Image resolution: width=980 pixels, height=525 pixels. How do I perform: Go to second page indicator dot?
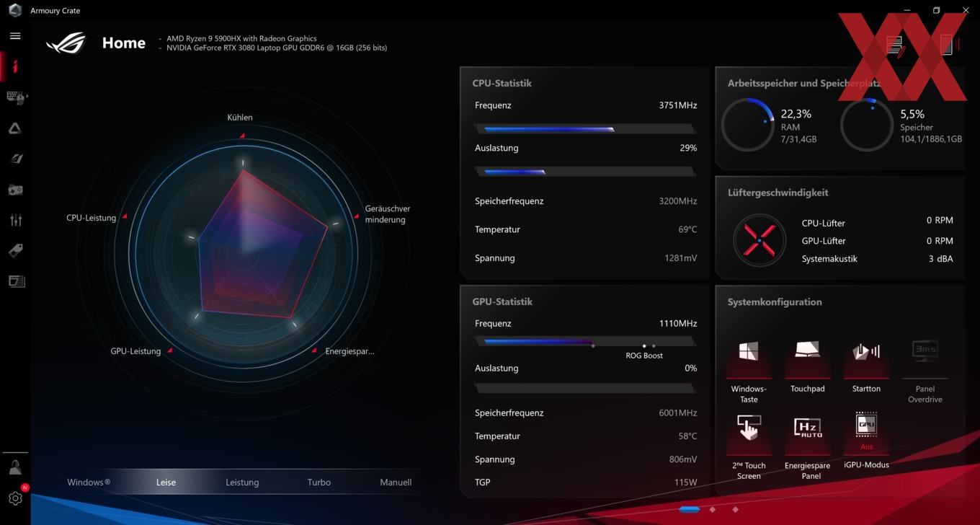point(713,509)
